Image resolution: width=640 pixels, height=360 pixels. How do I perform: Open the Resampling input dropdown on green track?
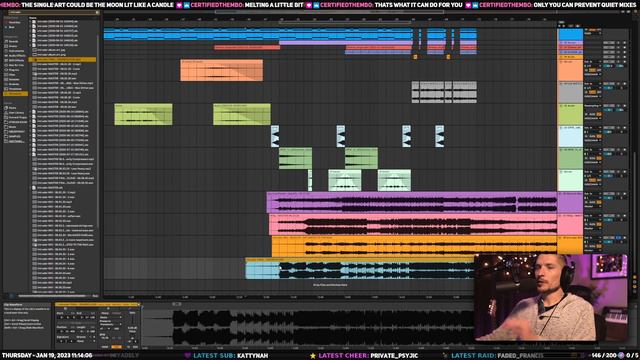tap(592, 106)
